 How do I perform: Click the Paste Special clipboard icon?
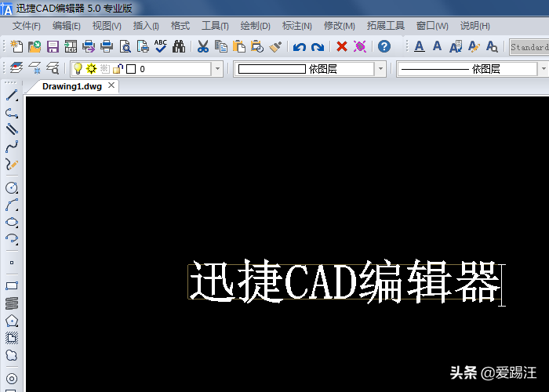[x=257, y=46]
